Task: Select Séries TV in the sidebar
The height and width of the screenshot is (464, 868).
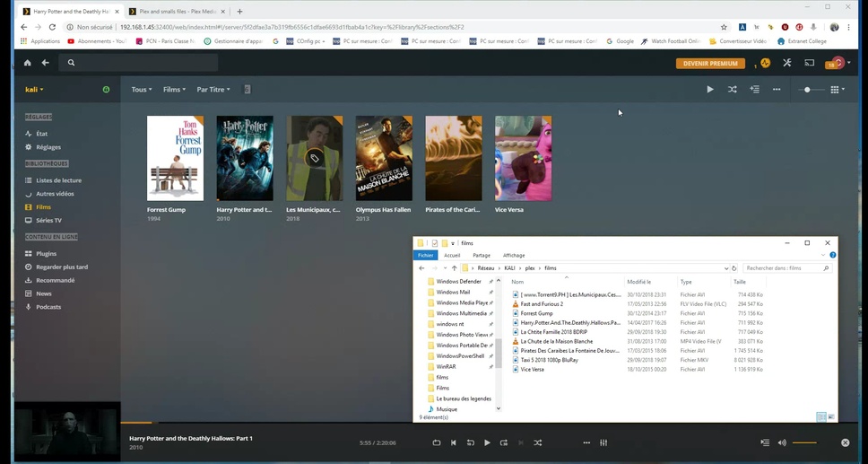Action: [48, 220]
